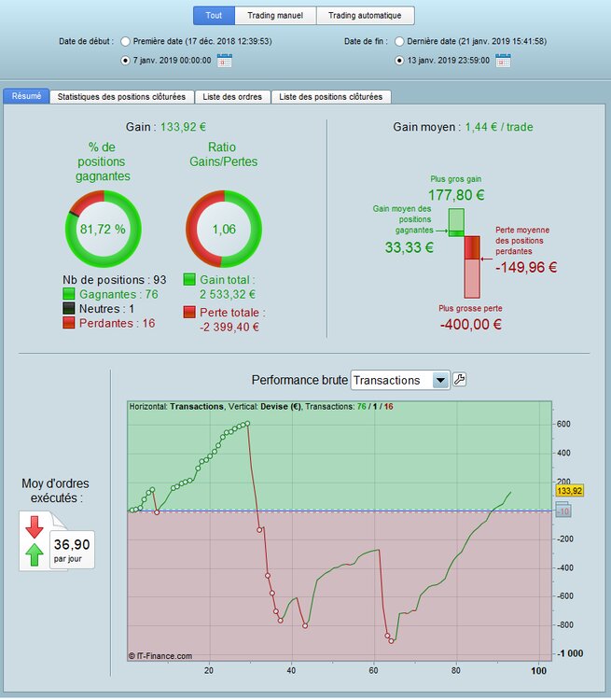Switch to the Résumé tab
Image resolution: width=611 pixels, height=700 pixels.
coord(26,96)
